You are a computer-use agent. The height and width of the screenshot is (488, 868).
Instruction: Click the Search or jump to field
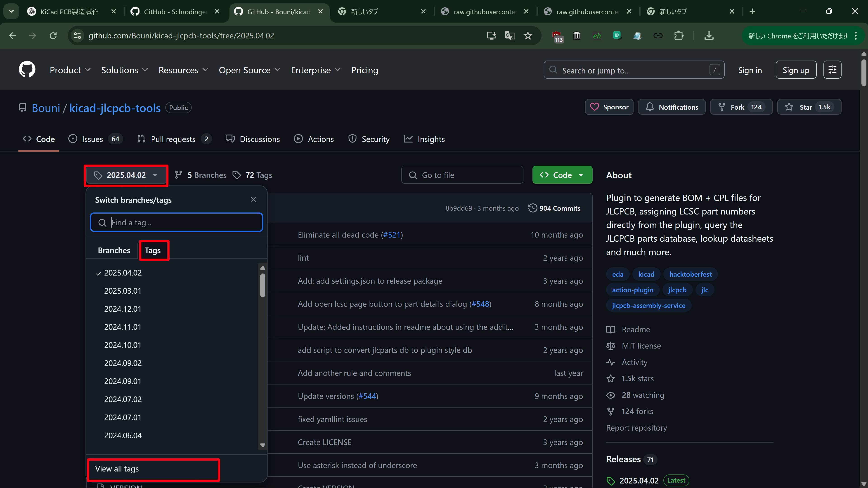pos(634,70)
